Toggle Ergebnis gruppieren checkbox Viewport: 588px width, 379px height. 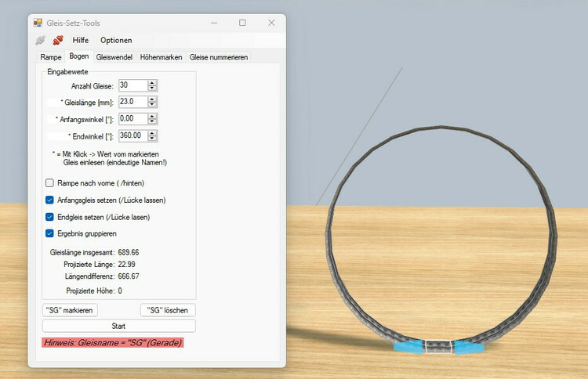[x=49, y=233]
